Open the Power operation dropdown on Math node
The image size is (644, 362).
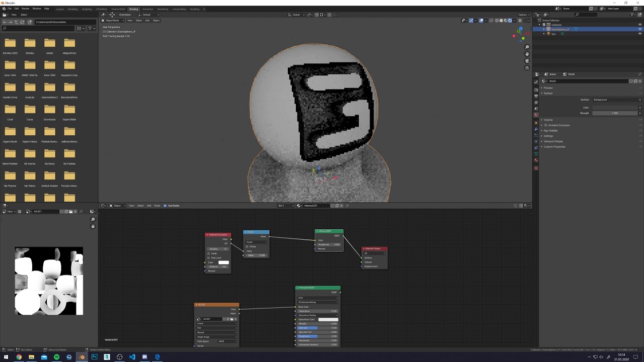point(256,242)
